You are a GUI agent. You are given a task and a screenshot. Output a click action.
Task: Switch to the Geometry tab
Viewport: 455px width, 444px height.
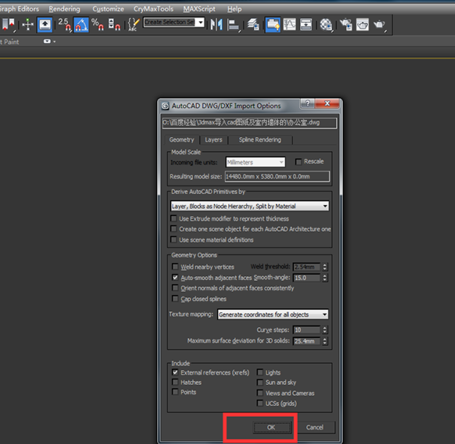(x=181, y=140)
